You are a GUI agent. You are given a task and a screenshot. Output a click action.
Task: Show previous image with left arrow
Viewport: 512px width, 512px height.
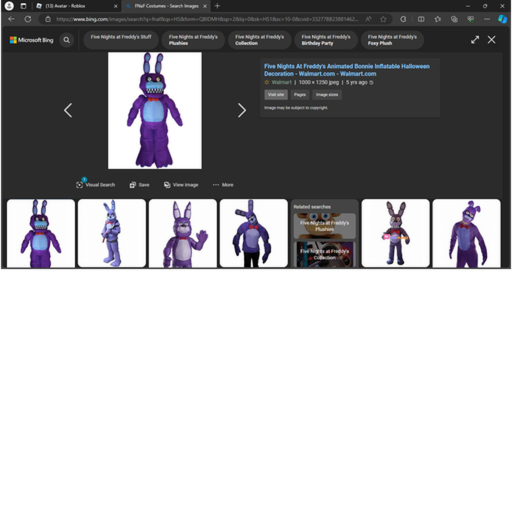68,110
